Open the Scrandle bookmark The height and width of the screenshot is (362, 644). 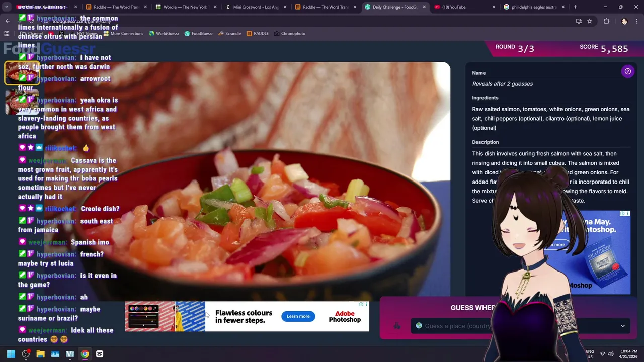[x=229, y=34]
